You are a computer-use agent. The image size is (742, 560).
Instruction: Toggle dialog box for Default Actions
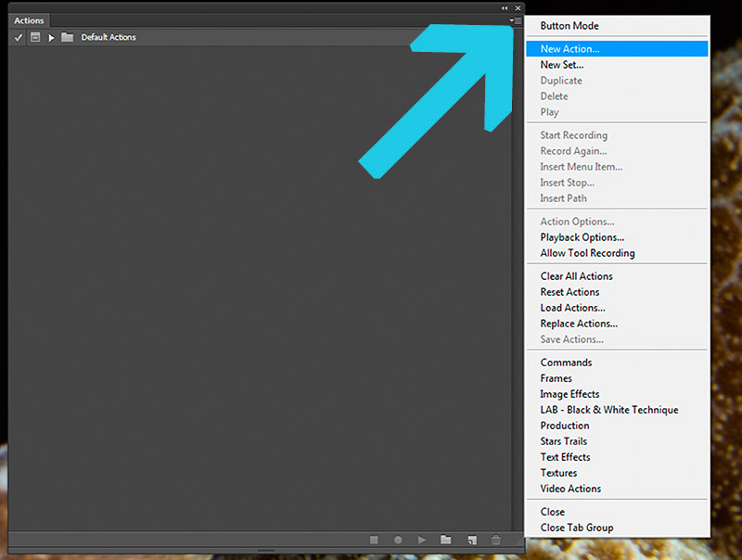[35, 37]
